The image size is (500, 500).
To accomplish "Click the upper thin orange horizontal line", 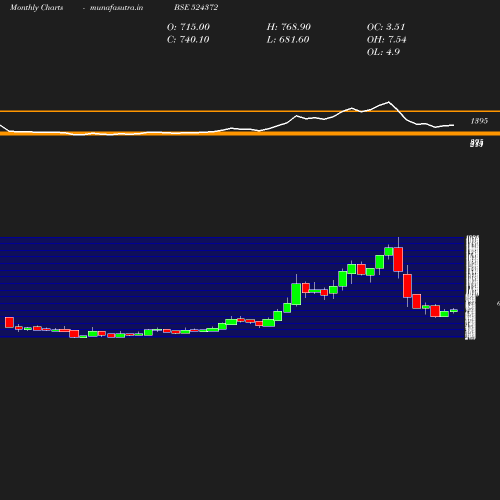I will [250, 111].
